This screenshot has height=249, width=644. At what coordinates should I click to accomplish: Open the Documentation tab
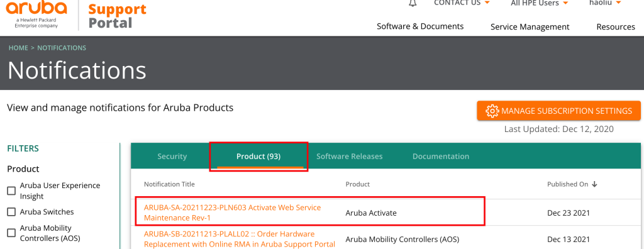click(441, 156)
